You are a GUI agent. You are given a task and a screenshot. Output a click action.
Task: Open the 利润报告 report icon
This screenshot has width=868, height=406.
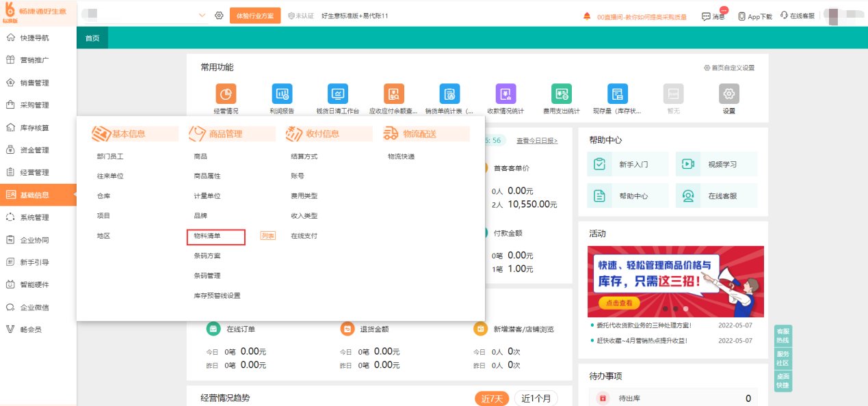tap(282, 94)
